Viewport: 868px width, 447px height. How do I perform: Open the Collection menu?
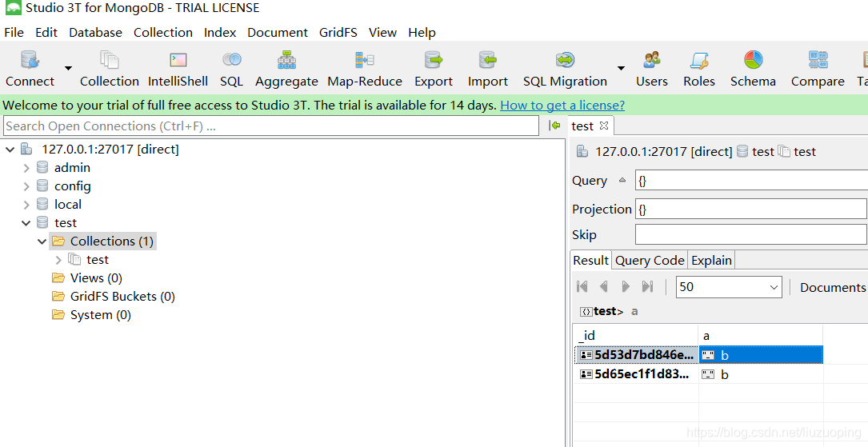162,33
